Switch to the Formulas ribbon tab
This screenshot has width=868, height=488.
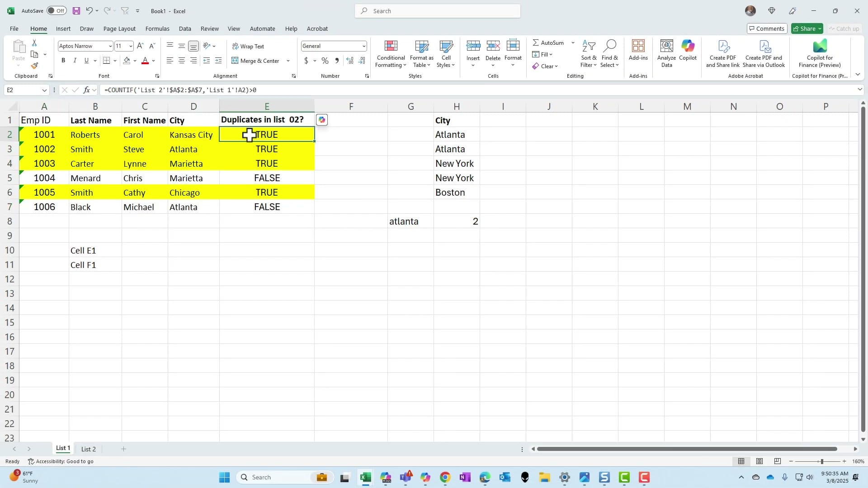click(157, 28)
